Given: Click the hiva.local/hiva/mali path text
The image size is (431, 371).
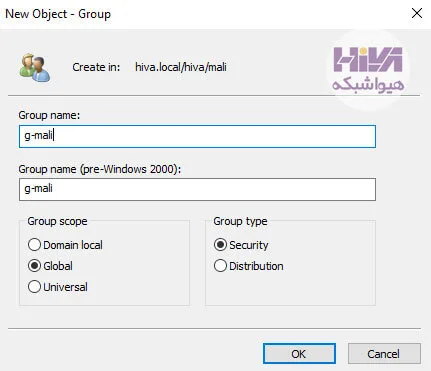Looking at the screenshot, I should click(181, 67).
